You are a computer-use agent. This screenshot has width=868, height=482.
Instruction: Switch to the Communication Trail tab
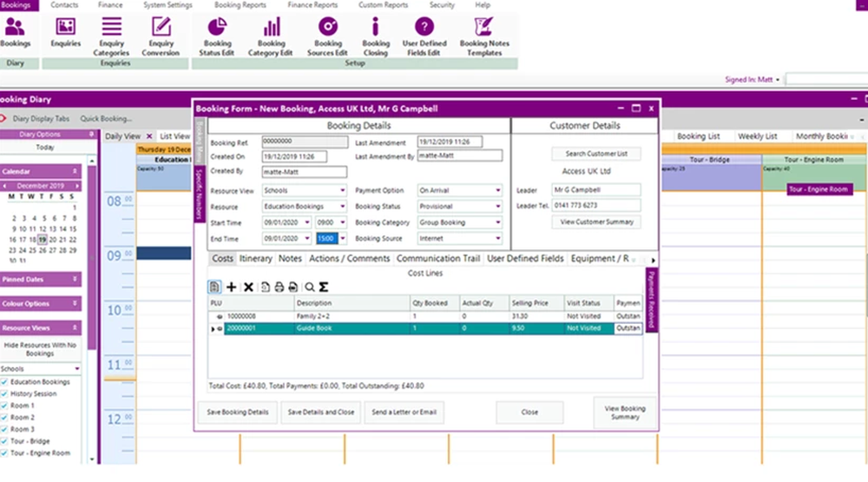tap(437, 259)
